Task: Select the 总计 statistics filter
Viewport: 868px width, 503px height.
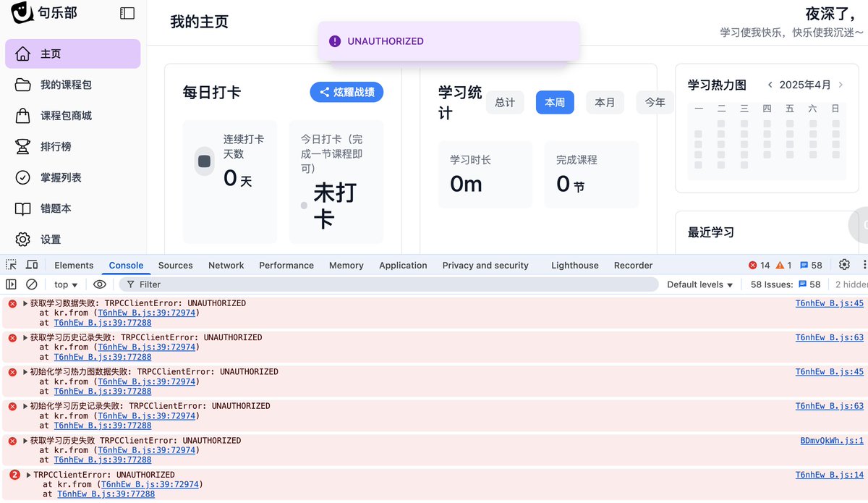Action: (505, 102)
